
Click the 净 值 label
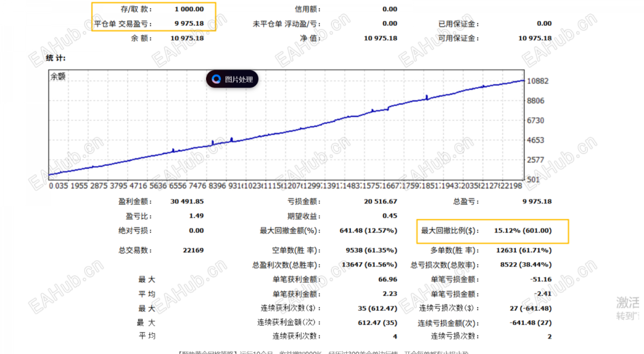tap(310, 38)
